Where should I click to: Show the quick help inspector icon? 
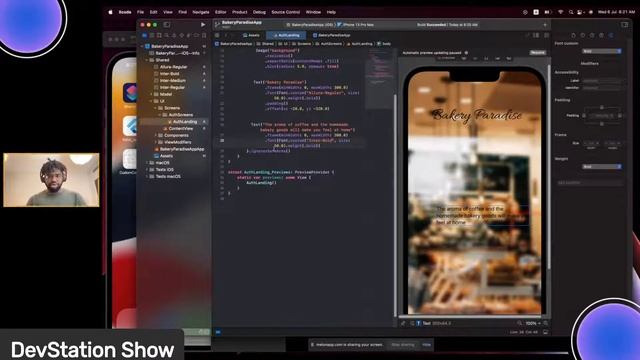point(592,36)
